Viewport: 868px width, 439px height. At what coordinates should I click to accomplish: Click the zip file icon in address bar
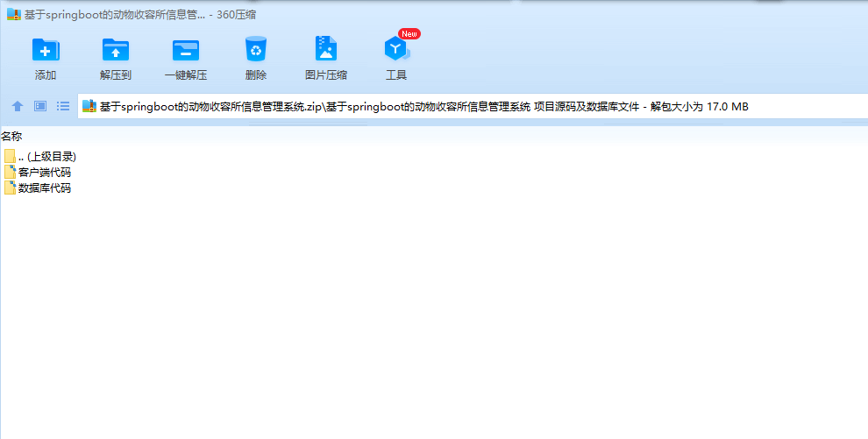(89, 106)
